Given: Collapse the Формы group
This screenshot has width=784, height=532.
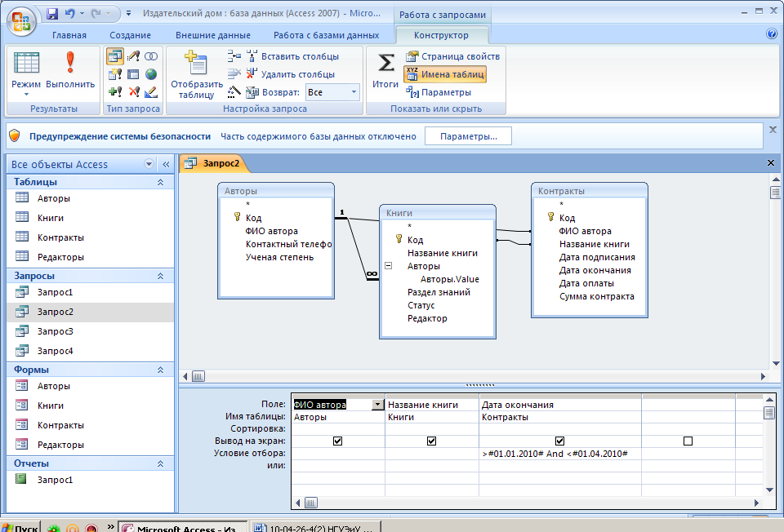Looking at the screenshot, I should [x=161, y=370].
